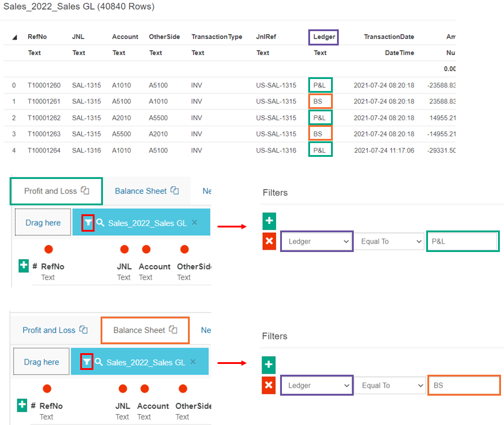Switch to the orange-outlined Balance Sheet tab
504x425 pixels.
(x=139, y=330)
